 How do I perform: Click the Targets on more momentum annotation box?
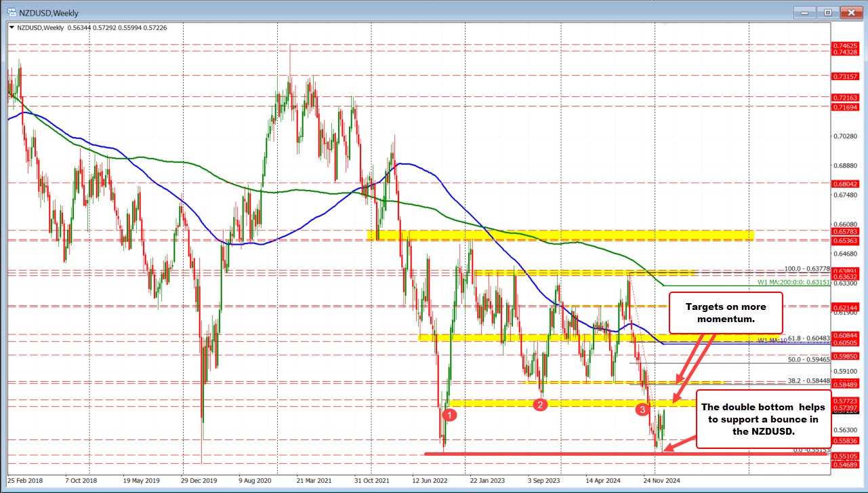(x=725, y=313)
